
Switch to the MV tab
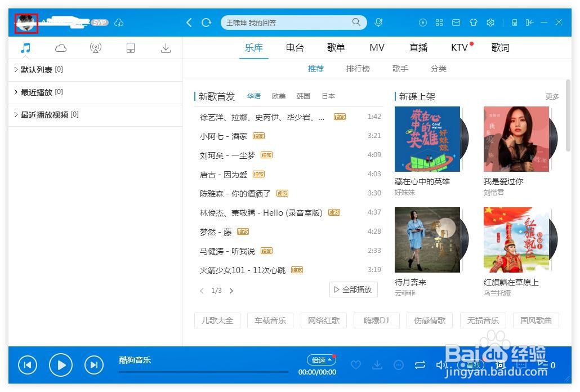click(x=377, y=48)
